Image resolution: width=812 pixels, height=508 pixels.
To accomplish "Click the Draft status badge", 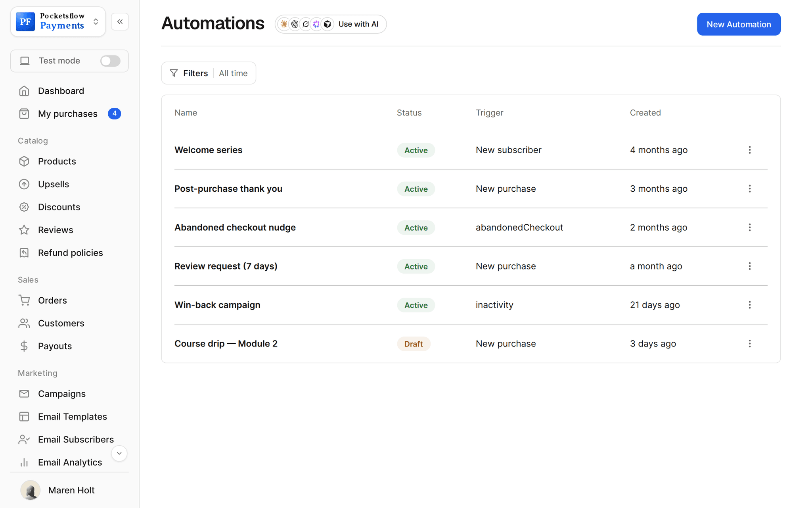I will 414,344.
